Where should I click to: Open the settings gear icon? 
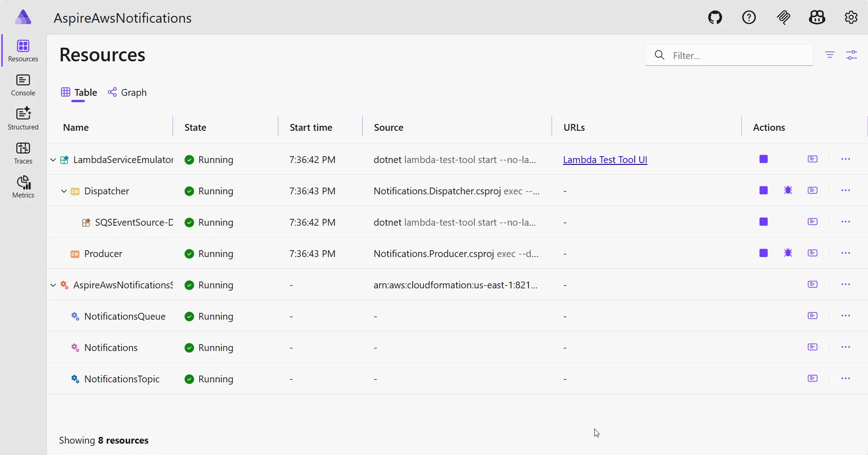[x=851, y=18]
